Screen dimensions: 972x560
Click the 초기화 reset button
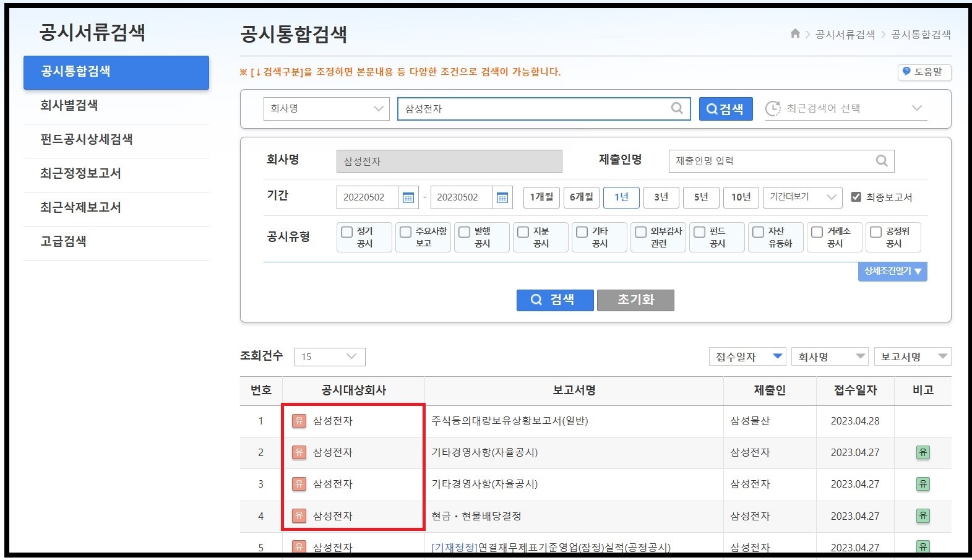tap(635, 300)
